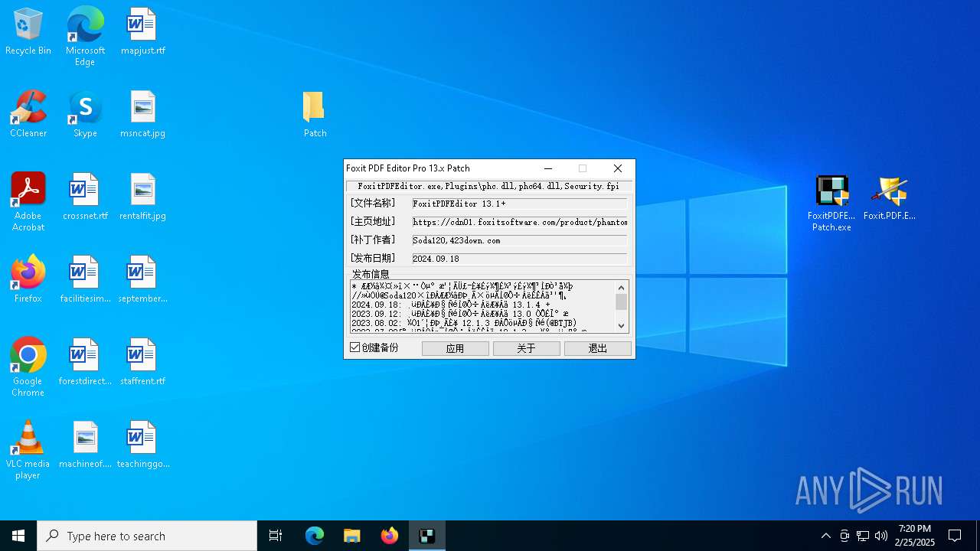Image resolution: width=980 pixels, height=551 pixels.
Task: Click the 应用 apply button
Action: [x=456, y=348]
